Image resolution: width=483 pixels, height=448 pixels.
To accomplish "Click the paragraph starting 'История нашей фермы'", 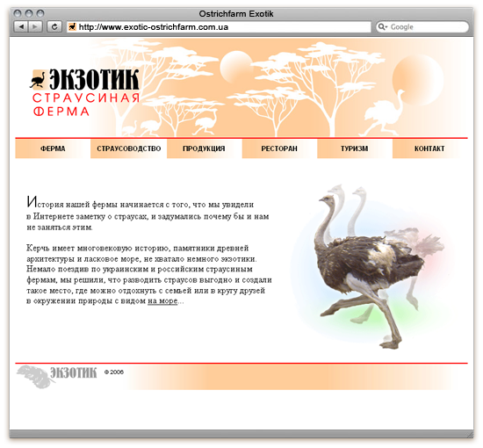I will click(x=148, y=213).
